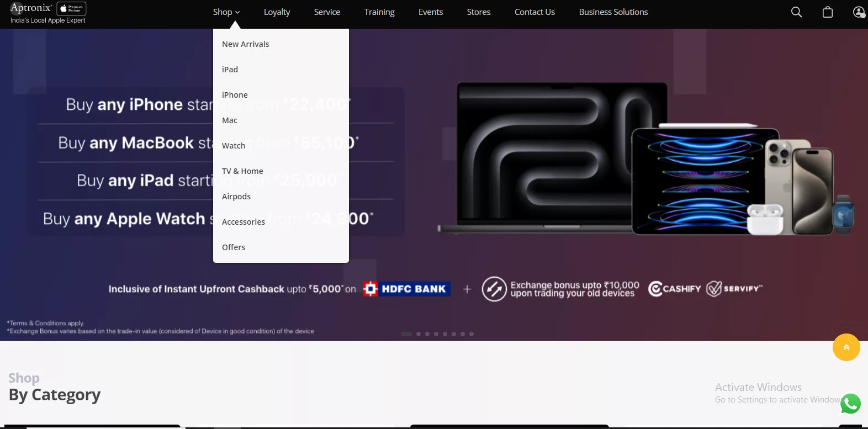
Task: Click the device lineup banner image
Action: 646,160
